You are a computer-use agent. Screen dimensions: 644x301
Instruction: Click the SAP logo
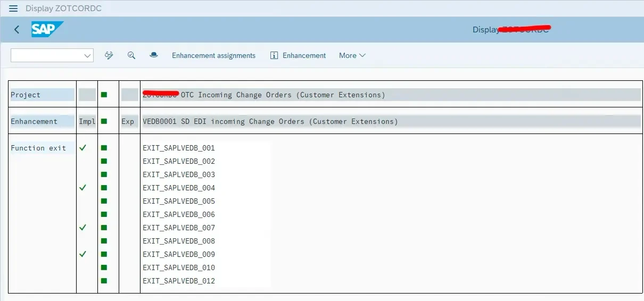tap(47, 30)
